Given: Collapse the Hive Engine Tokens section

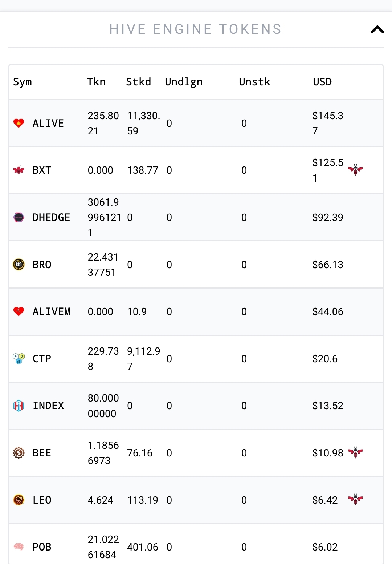Looking at the screenshot, I should (x=377, y=29).
